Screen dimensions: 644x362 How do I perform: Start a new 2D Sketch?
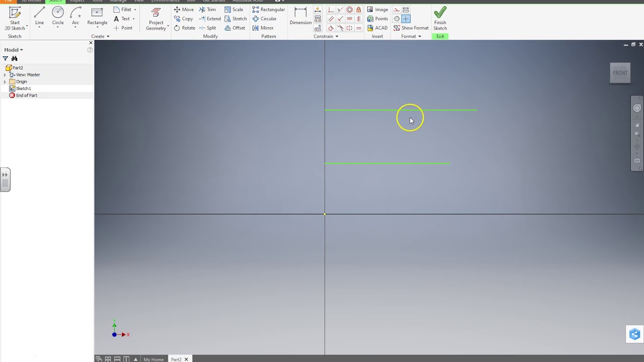click(x=15, y=18)
